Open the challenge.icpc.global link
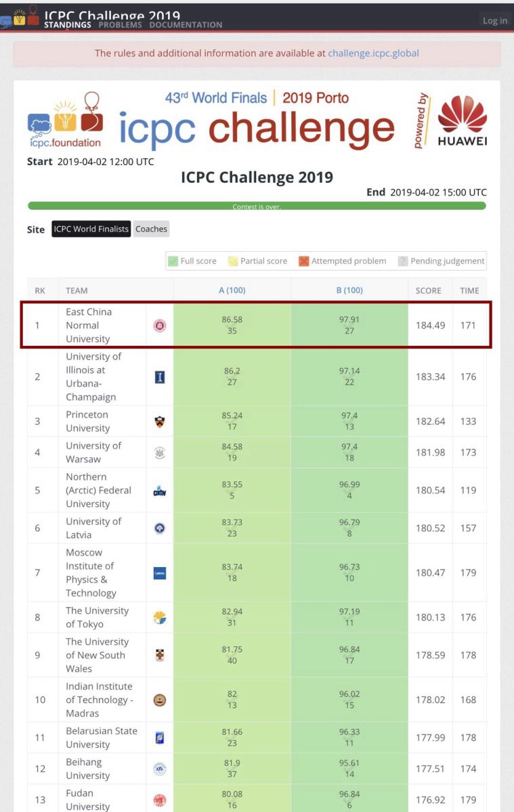514x812 pixels. [373, 53]
